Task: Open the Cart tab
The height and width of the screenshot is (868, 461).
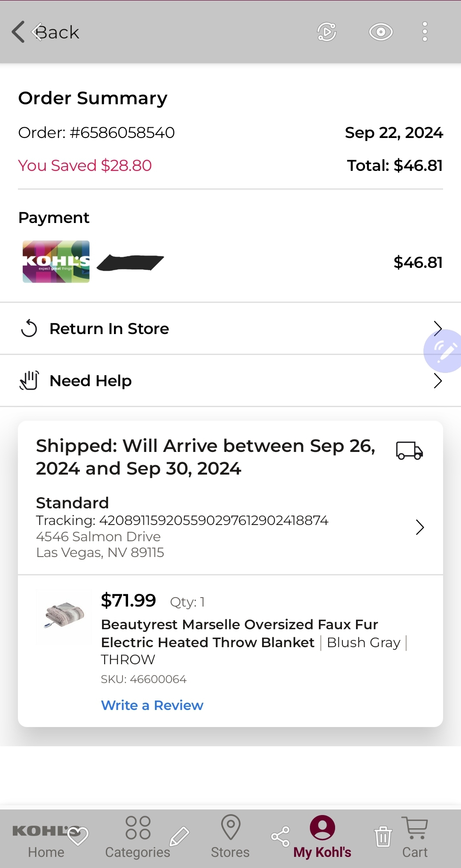Action: [x=415, y=837]
